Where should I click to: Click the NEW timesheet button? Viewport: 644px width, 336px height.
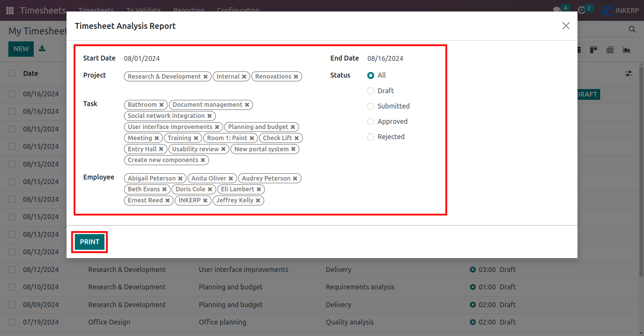(21, 49)
